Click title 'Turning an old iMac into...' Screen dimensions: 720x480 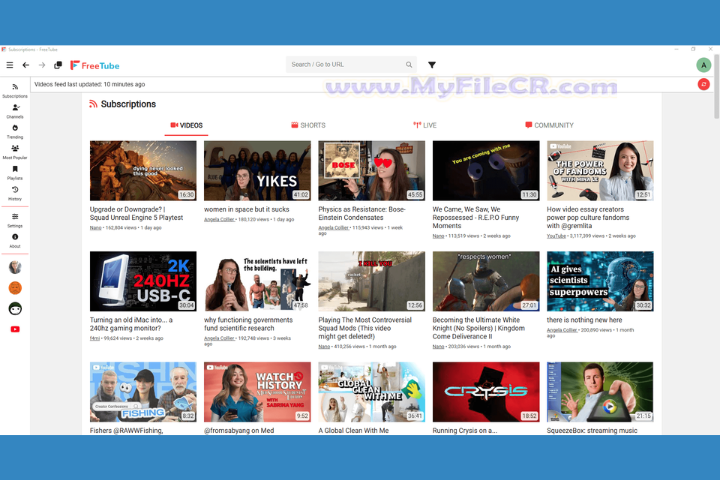click(131, 324)
